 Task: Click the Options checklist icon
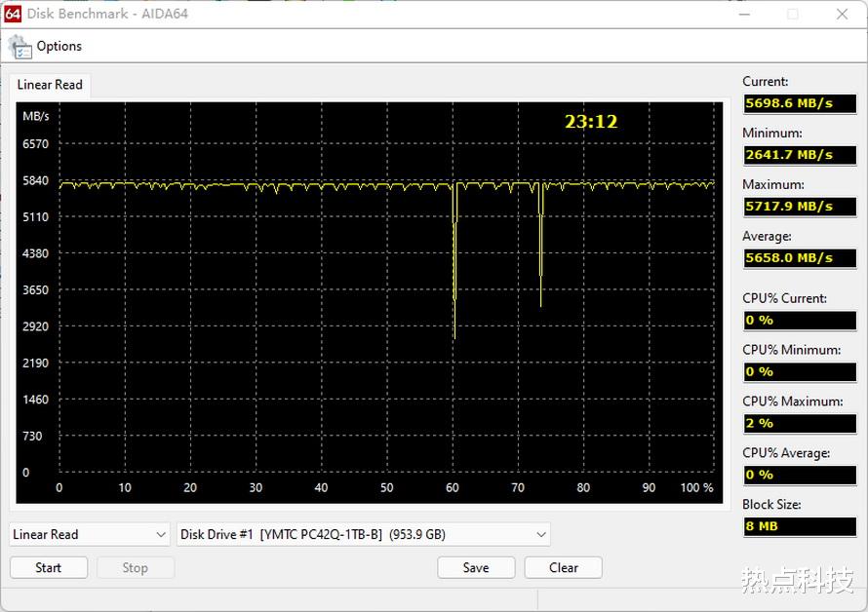pos(20,47)
